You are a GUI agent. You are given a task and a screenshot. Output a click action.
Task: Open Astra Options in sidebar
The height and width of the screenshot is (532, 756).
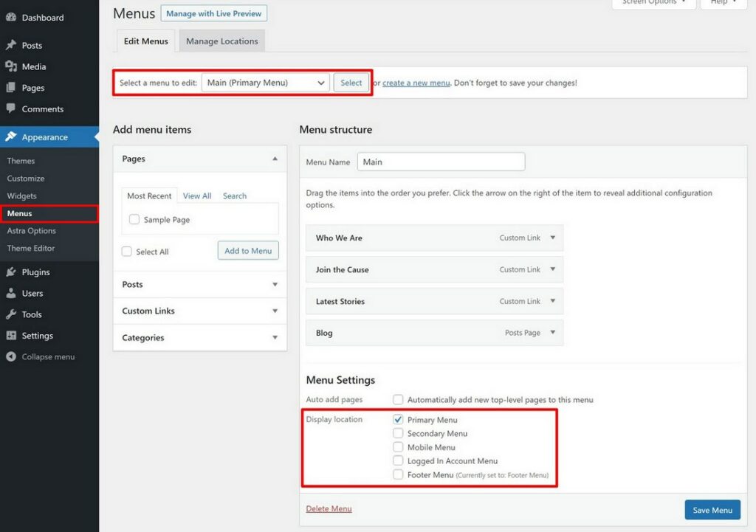(x=31, y=230)
